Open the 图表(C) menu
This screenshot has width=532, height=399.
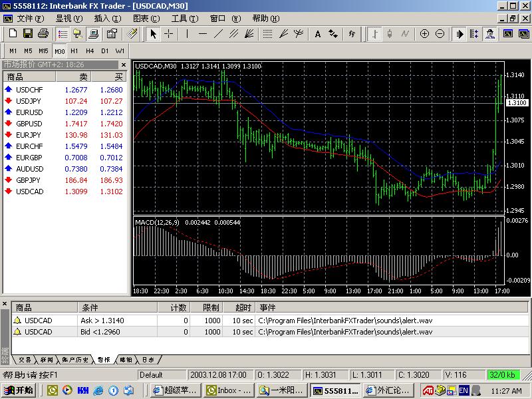pyautogui.click(x=146, y=19)
